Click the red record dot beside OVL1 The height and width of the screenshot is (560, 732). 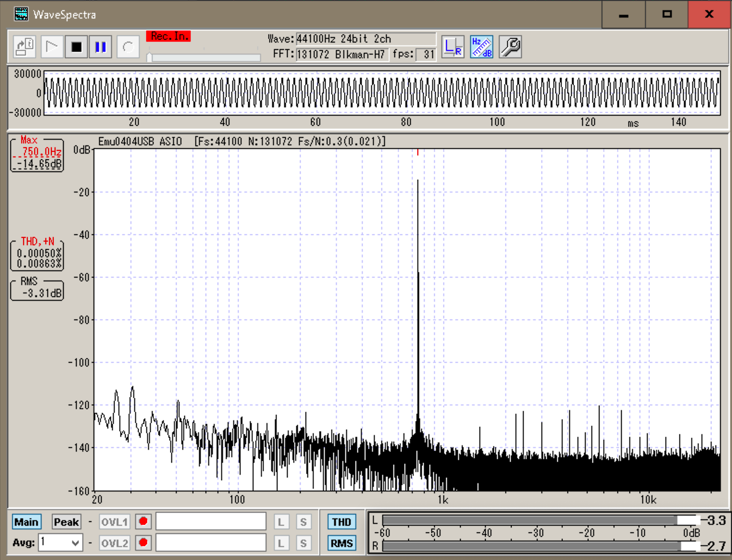click(x=143, y=522)
